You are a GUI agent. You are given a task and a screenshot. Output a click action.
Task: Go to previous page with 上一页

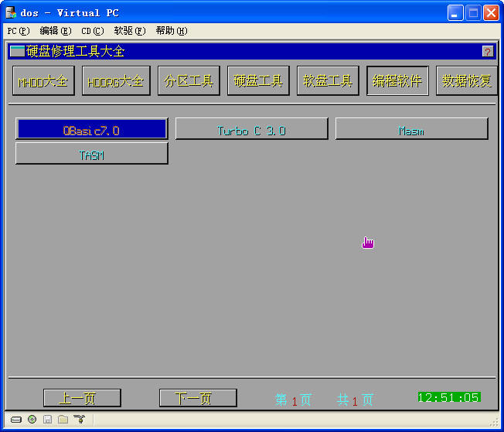[x=82, y=398]
